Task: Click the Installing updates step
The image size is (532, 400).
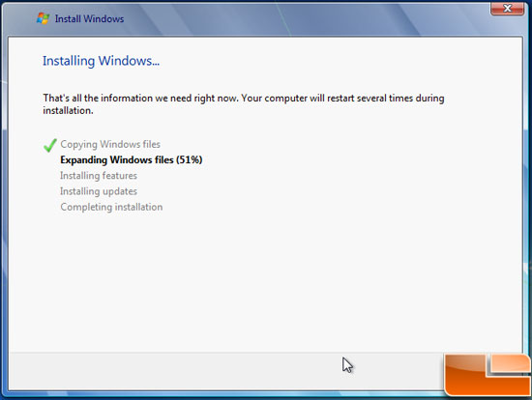Action: click(x=99, y=191)
